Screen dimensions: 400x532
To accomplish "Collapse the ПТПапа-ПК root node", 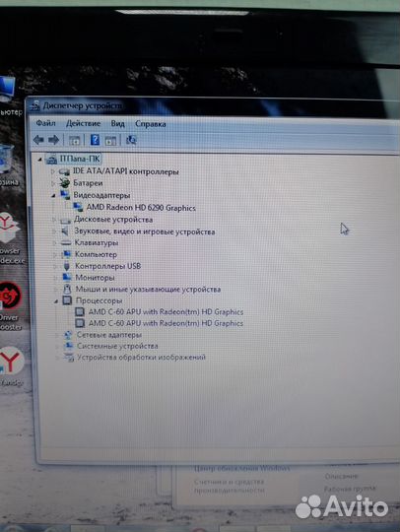I will point(40,160).
